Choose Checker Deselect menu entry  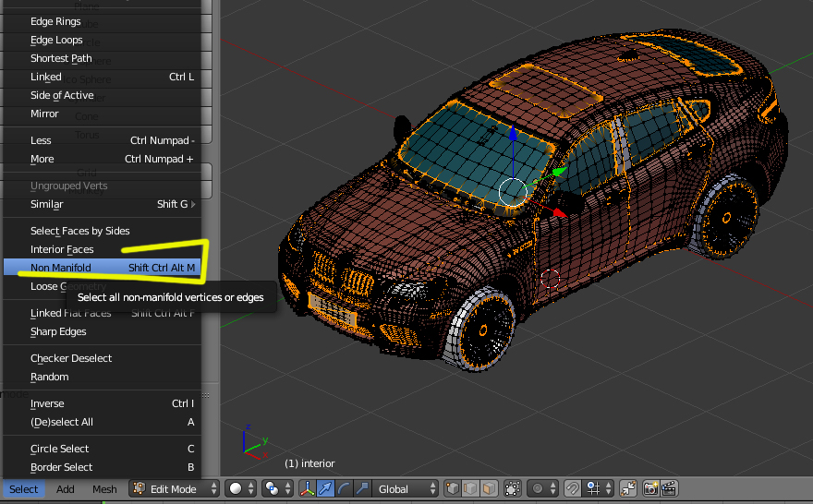[x=103, y=358]
